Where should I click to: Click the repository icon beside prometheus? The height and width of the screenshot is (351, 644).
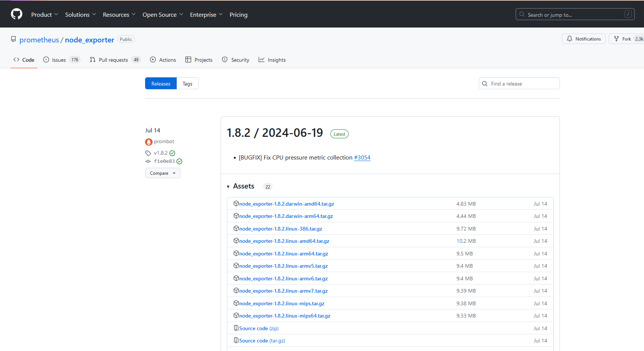click(x=13, y=39)
